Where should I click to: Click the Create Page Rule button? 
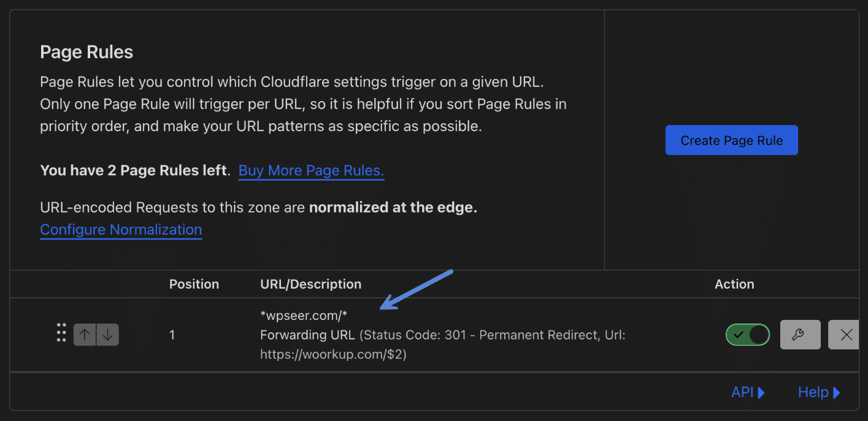[731, 140]
